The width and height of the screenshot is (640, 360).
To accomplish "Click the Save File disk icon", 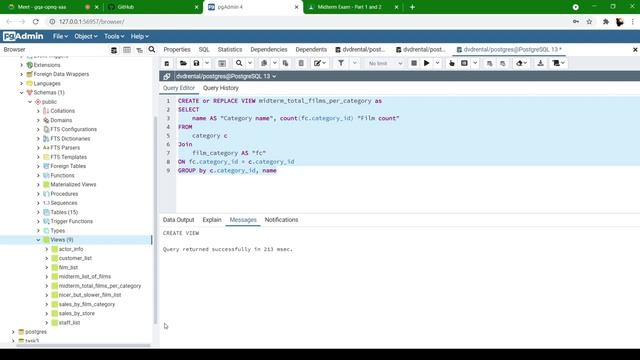I will tap(196, 63).
